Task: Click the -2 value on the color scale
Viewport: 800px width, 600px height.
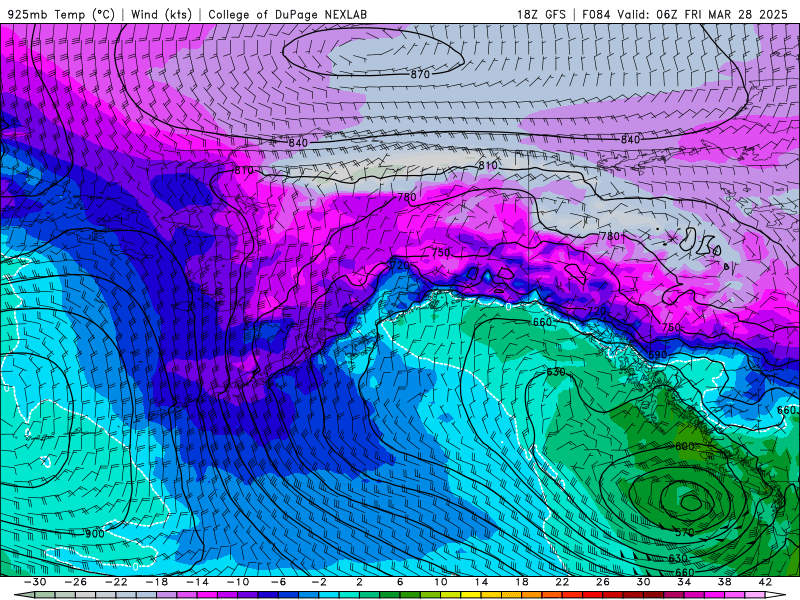Action: click(318, 582)
